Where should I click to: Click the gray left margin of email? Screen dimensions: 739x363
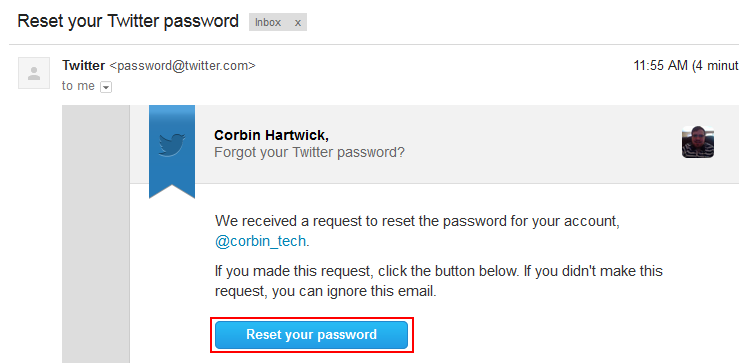point(96,234)
